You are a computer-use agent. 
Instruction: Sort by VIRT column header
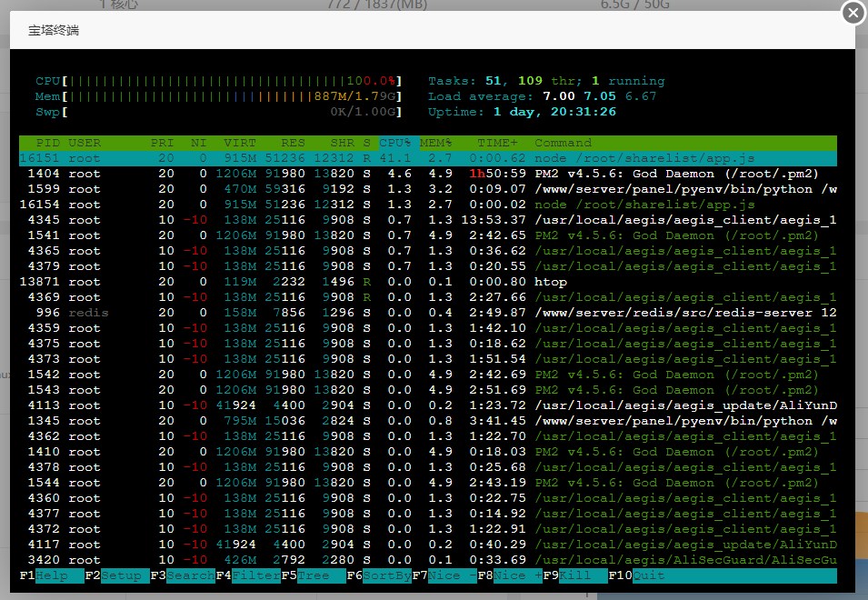240,143
